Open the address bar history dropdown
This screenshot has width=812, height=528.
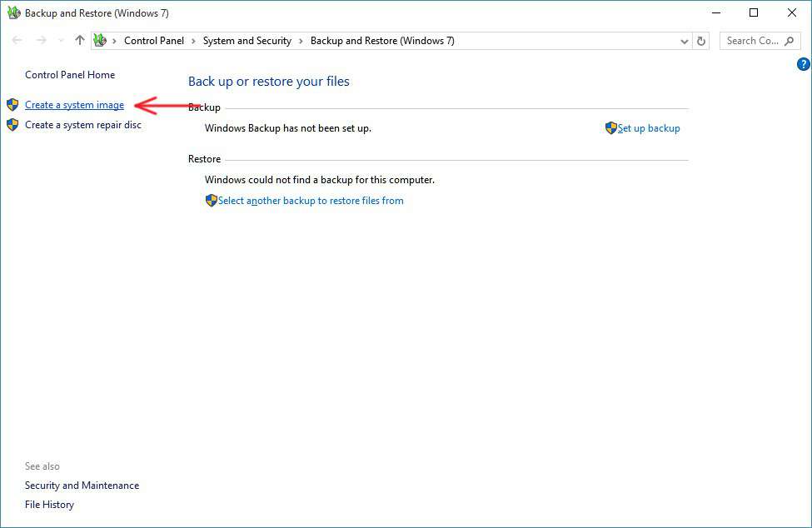[684, 41]
